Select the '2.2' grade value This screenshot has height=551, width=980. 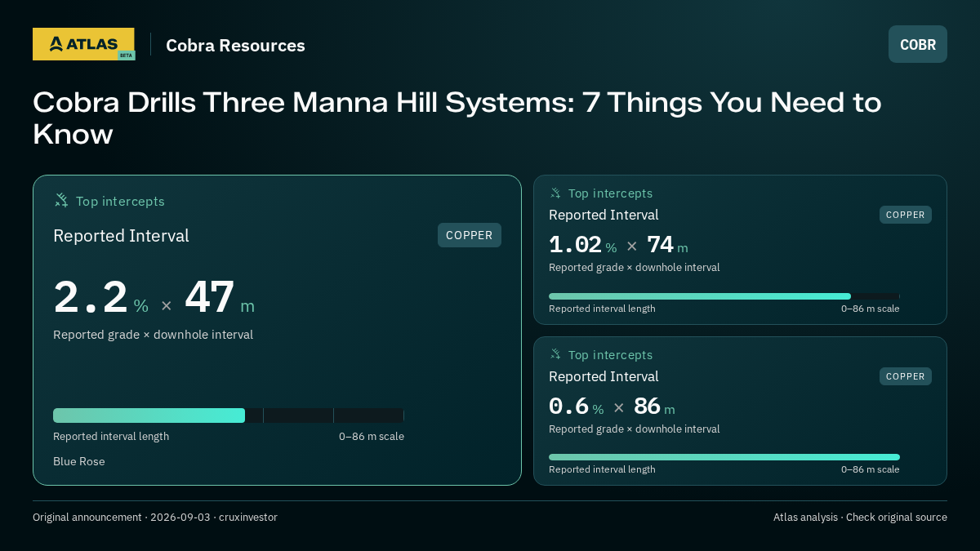pos(91,297)
